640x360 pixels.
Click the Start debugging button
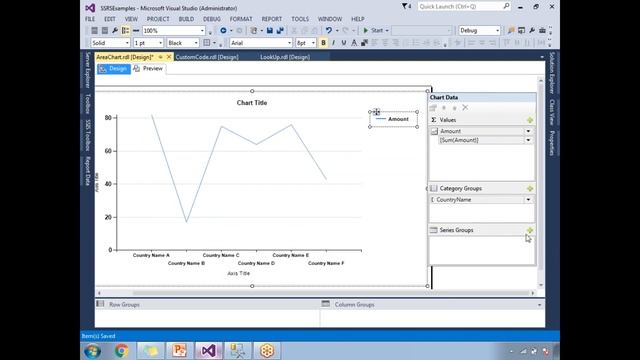coord(373,31)
